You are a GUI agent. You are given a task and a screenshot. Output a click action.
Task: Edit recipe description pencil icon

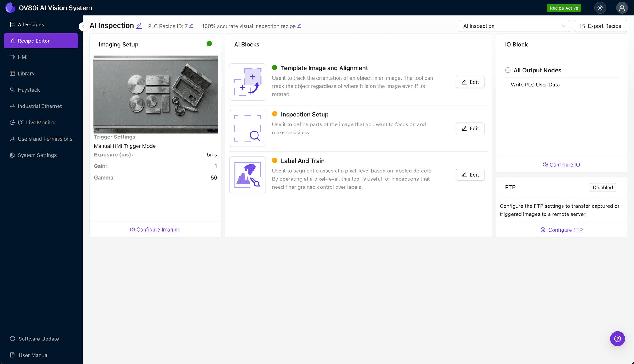[x=299, y=26]
